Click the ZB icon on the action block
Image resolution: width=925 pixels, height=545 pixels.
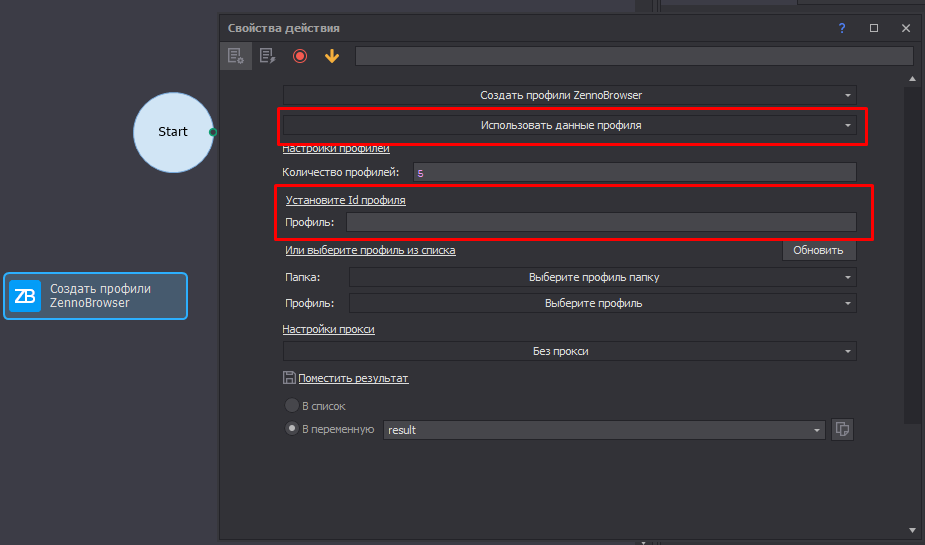(x=25, y=296)
